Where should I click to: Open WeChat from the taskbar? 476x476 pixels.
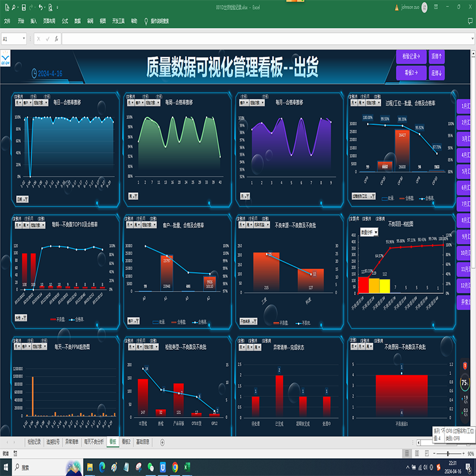[151, 467]
